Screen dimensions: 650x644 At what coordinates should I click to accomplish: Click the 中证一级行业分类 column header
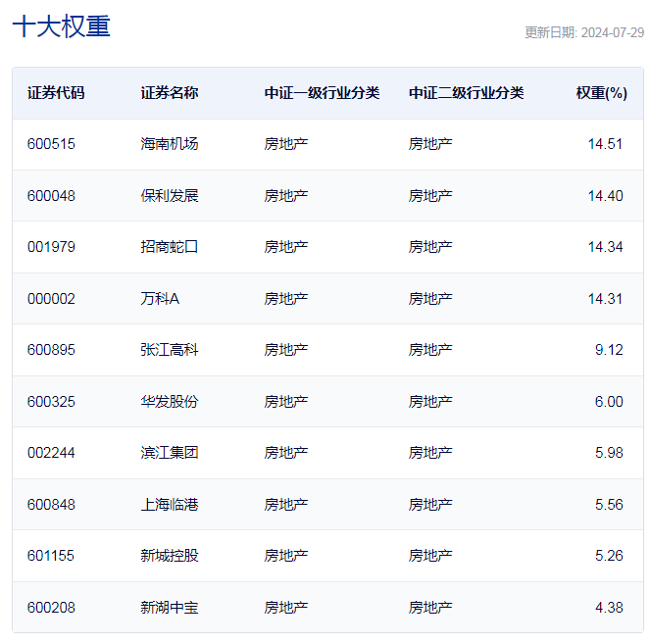(x=322, y=93)
